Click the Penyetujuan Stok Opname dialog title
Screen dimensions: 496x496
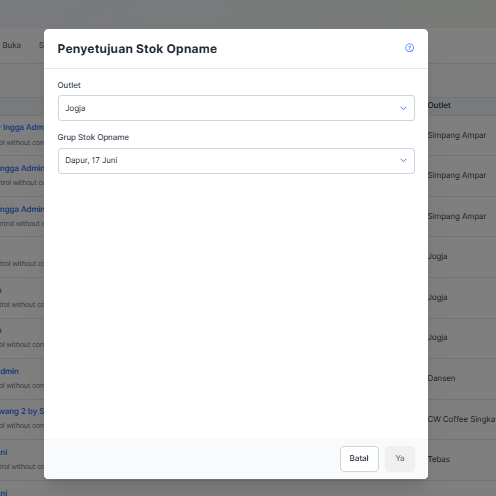click(137, 49)
